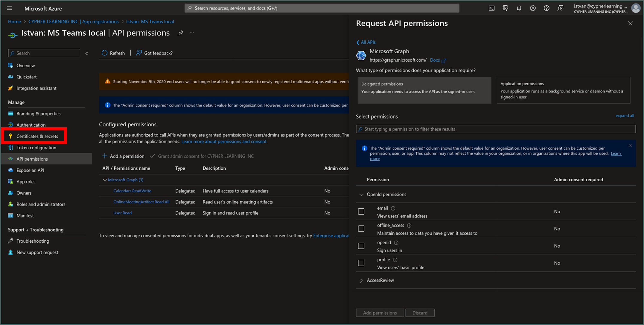Select Application permissions tile
The height and width of the screenshot is (325, 644).
pos(563,90)
